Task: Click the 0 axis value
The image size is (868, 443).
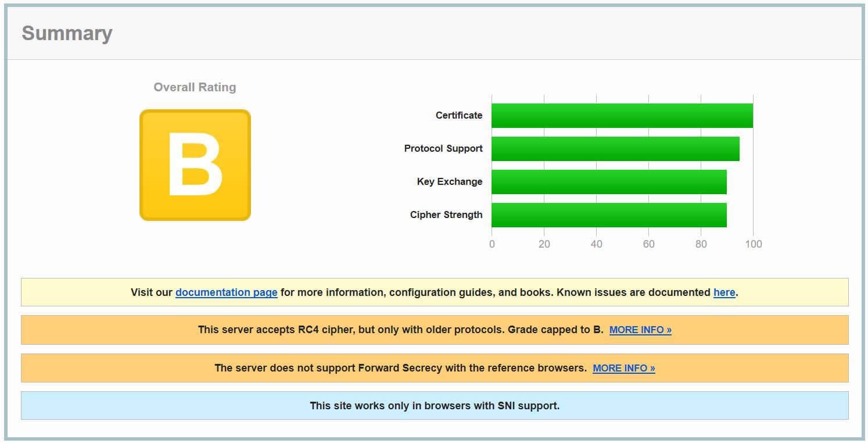Action: [x=492, y=244]
